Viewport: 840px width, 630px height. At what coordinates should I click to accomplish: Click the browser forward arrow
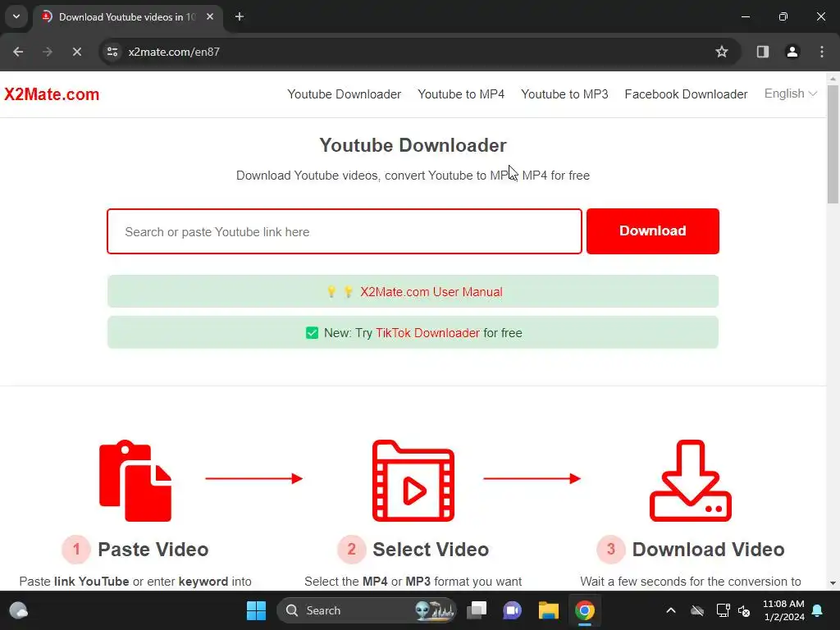[48, 52]
